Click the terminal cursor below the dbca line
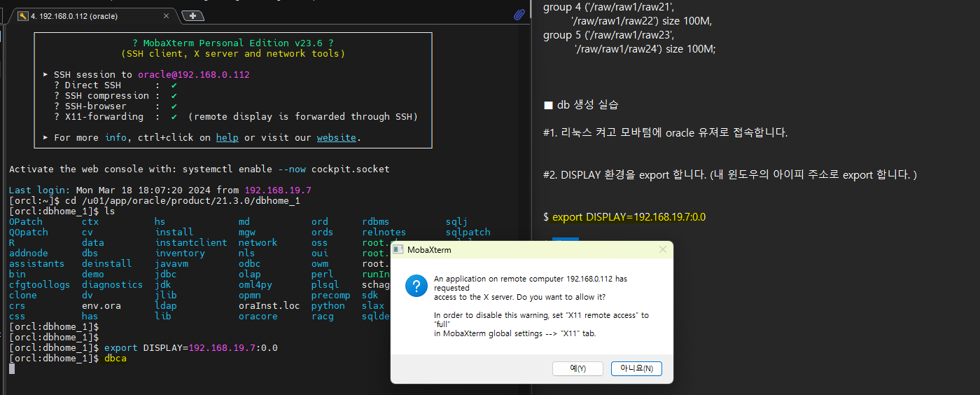 click(x=12, y=369)
